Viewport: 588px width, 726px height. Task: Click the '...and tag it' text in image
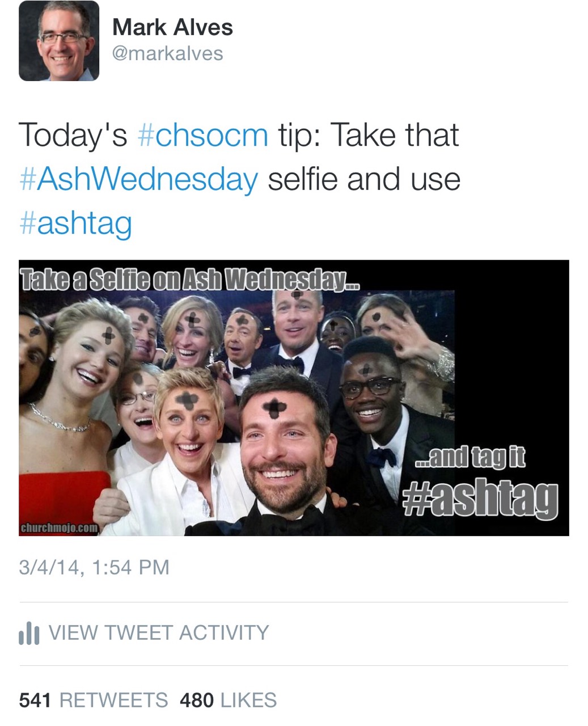[x=470, y=457]
